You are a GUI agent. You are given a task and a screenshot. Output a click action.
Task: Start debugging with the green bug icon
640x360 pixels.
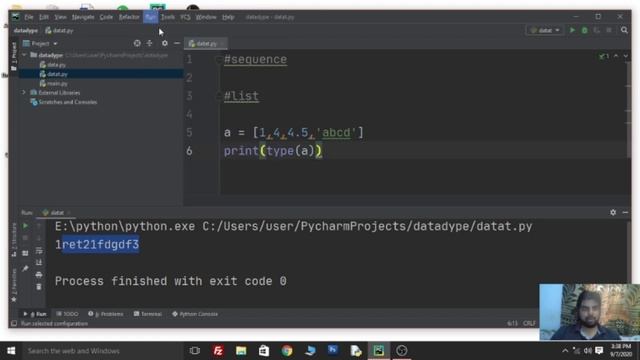coord(584,30)
